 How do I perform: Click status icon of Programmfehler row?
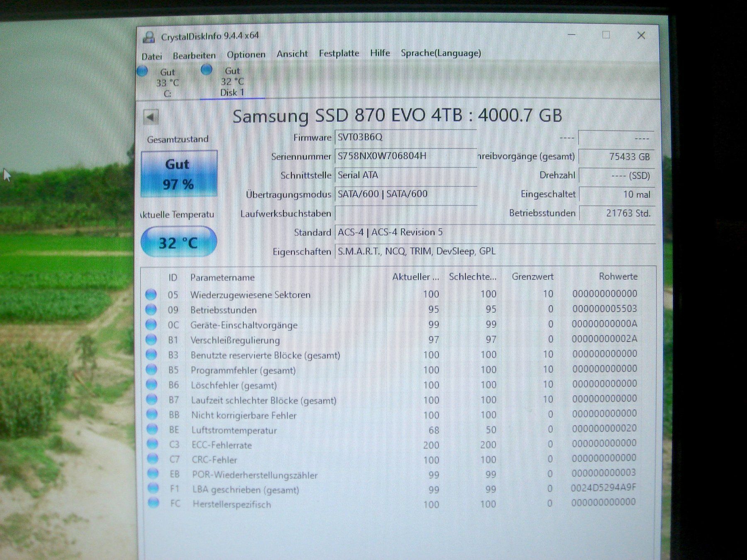point(151,370)
